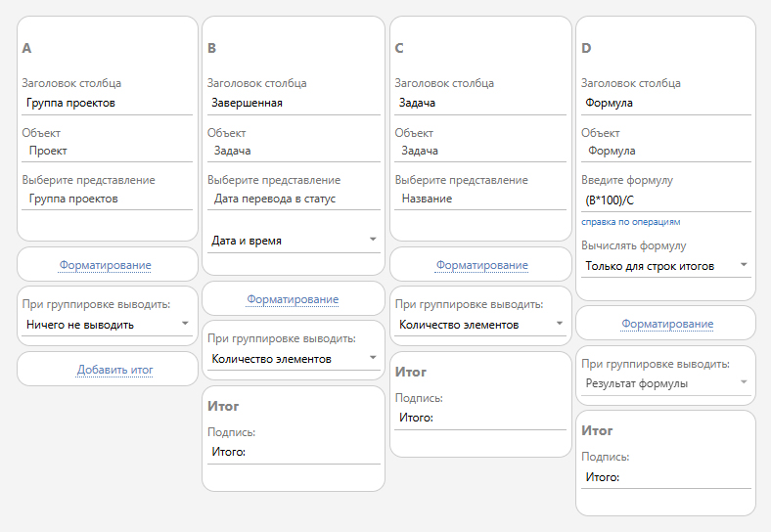The image size is (771, 532).
Task: Expand the Только для строк итогов dropdown
Action: [x=666, y=266]
